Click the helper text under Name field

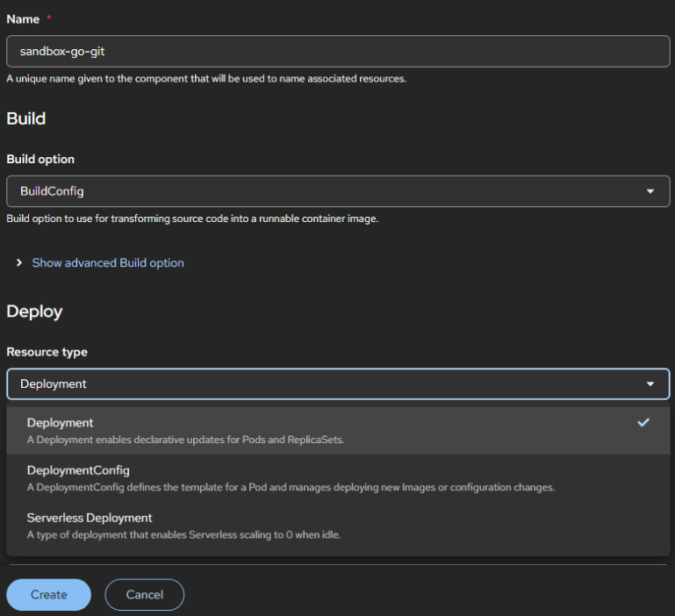pos(205,78)
